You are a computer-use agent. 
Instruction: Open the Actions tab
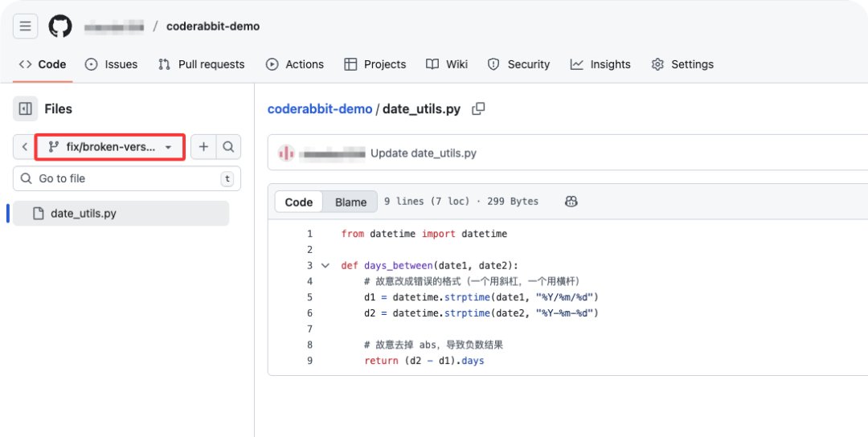(295, 64)
